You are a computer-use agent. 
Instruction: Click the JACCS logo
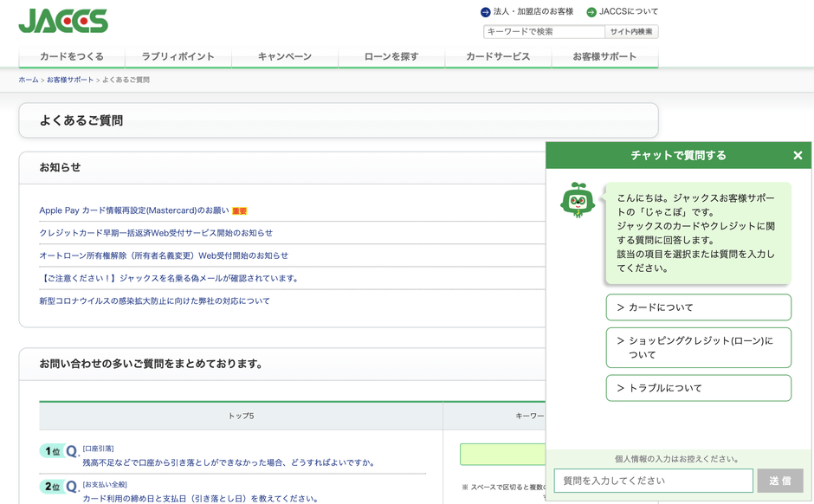pos(63,21)
